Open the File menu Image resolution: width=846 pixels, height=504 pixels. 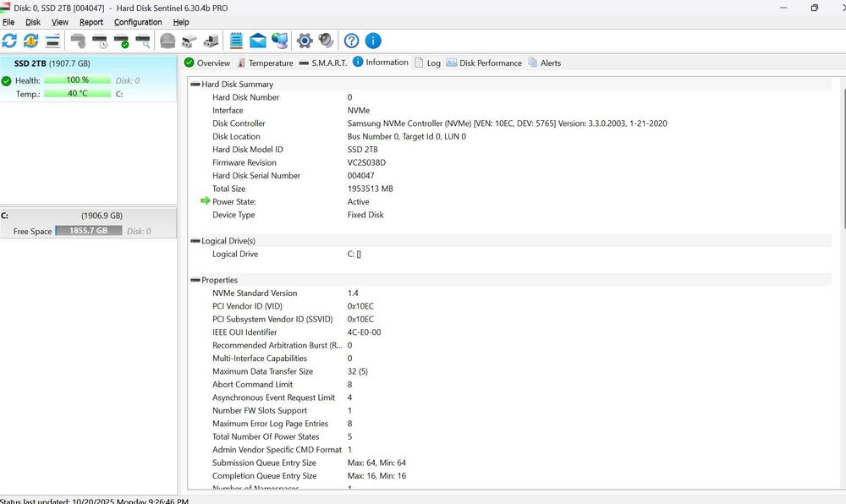(8, 22)
